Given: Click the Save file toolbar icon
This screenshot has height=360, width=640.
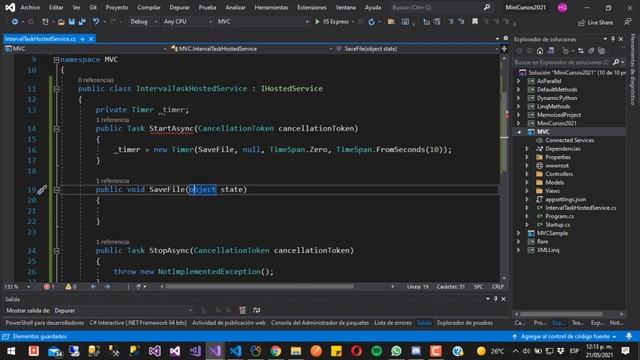Looking at the screenshot, I should tap(71, 22).
